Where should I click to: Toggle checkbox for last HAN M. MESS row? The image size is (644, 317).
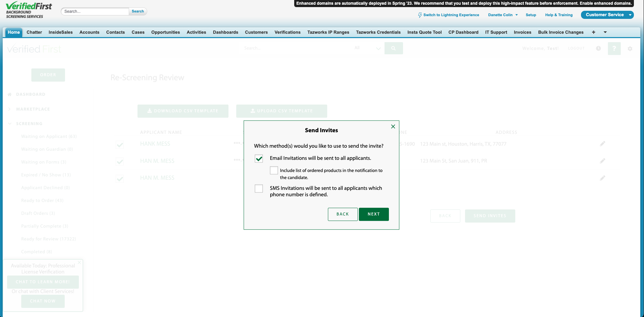(x=120, y=178)
